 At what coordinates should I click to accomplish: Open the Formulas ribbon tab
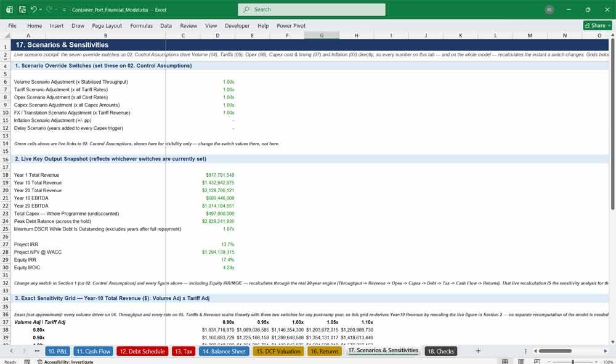142,25
